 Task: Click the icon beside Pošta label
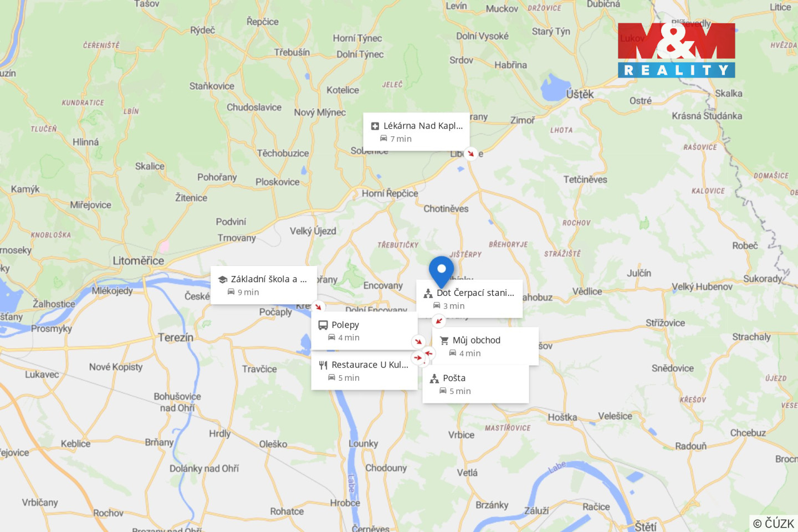click(434, 378)
